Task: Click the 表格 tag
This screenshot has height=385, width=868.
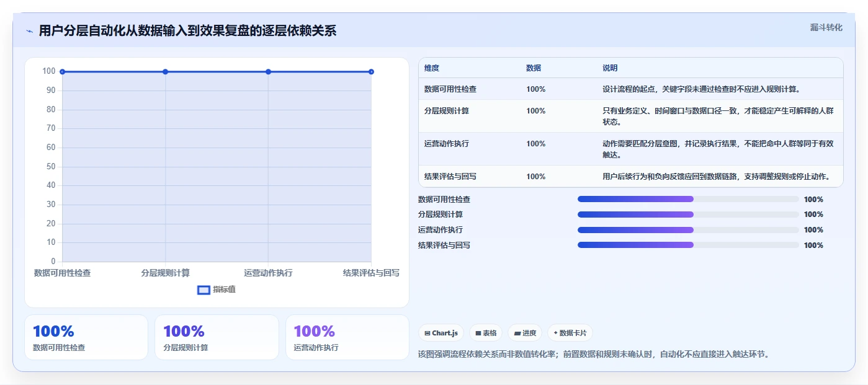Action: click(x=486, y=333)
